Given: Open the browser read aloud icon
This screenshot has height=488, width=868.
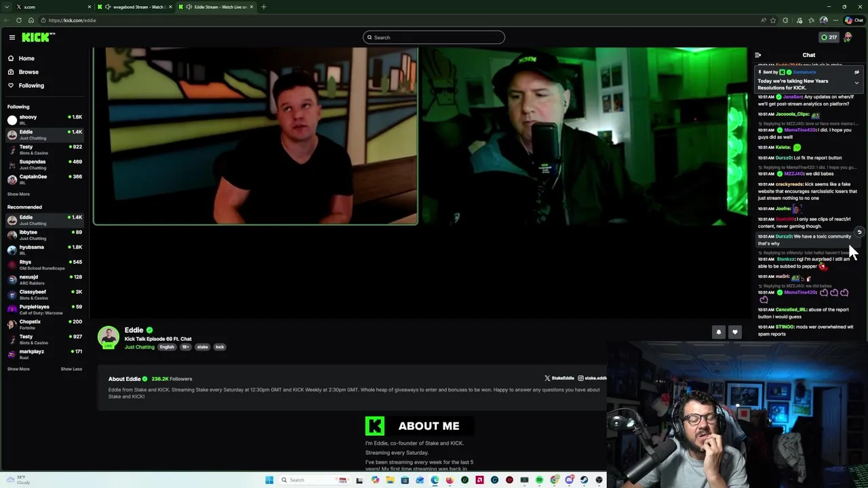Looking at the screenshot, I should 764,20.
